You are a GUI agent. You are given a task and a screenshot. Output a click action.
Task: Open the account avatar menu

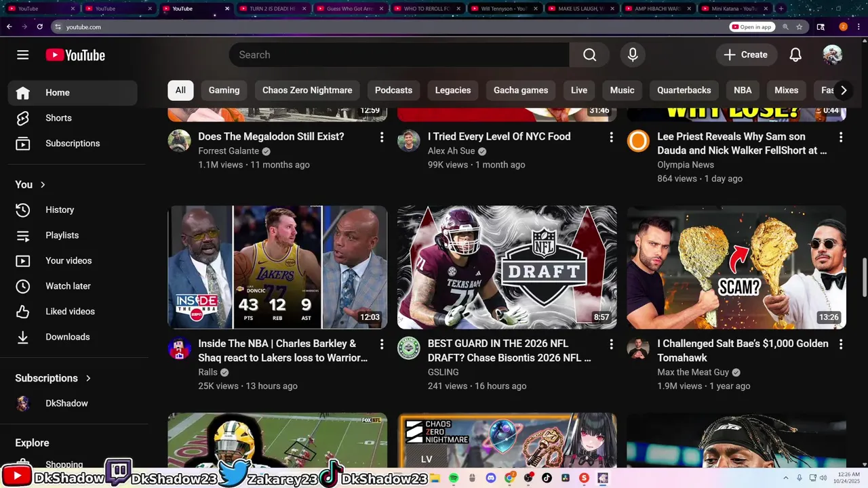(x=832, y=55)
